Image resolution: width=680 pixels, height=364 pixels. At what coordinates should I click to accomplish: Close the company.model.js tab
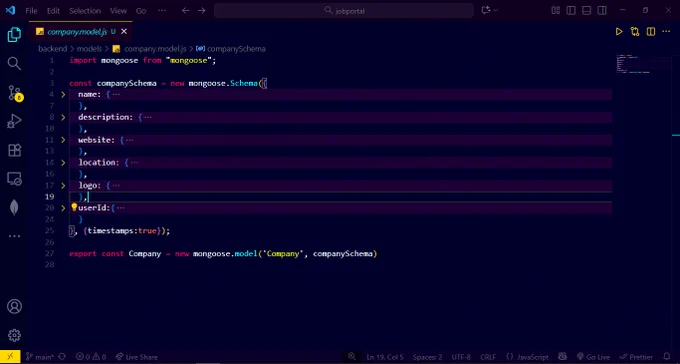pyautogui.click(x=124, y=32)
